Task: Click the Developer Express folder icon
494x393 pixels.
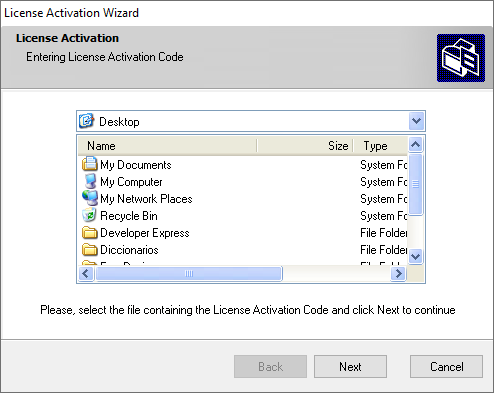Action: coord(90,233)
